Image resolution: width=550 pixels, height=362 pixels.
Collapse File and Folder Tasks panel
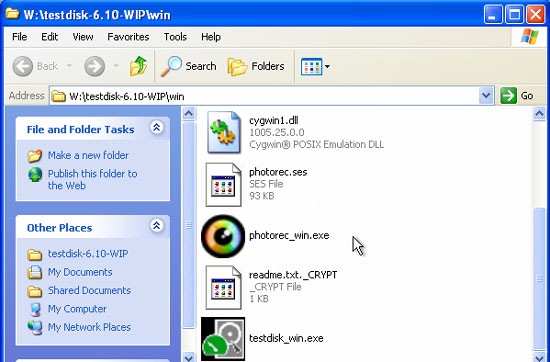(x=156, y=127)
